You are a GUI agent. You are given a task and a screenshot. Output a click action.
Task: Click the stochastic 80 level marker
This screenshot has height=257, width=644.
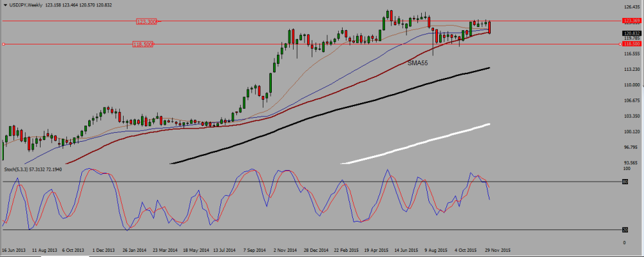(625, 181)
